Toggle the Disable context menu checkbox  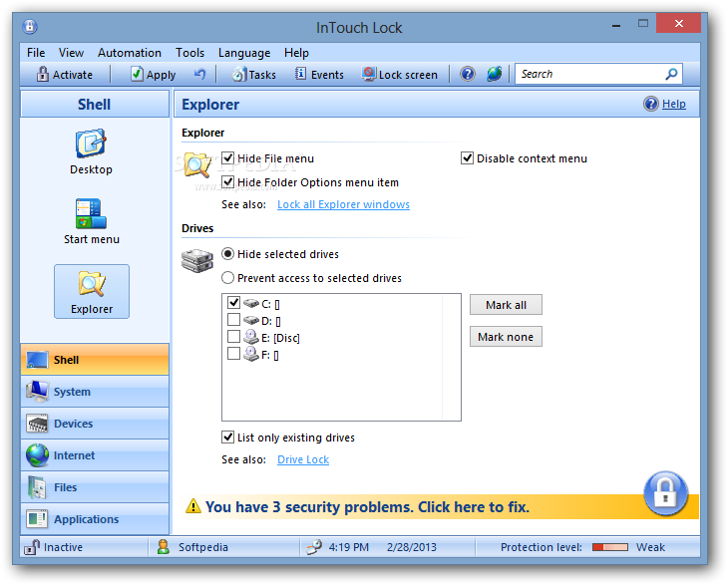(x=467, y=158)
